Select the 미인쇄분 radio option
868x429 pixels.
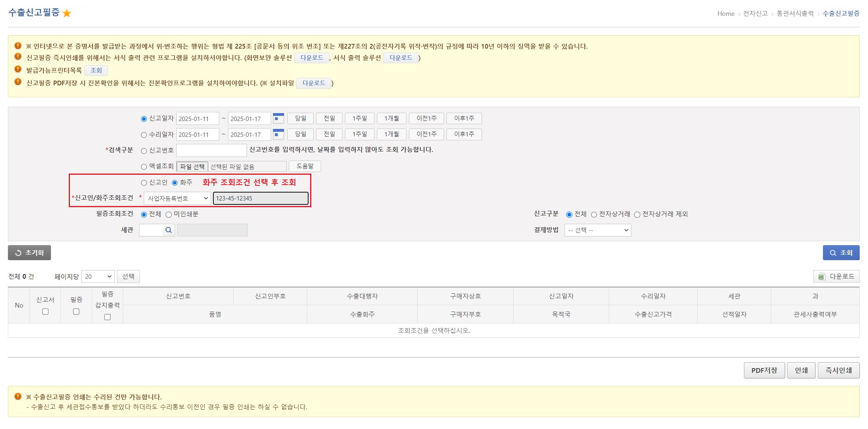pyautogui.click(x=169, y=214)
